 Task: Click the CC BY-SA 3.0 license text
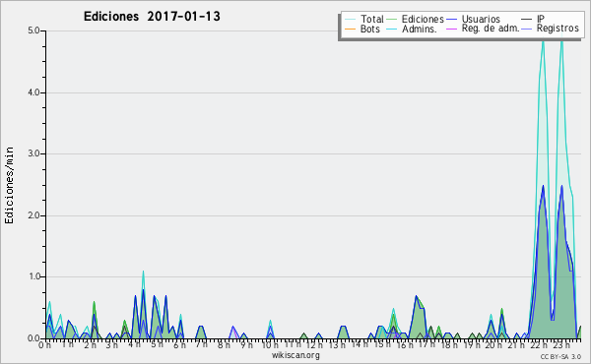(560, 357)
